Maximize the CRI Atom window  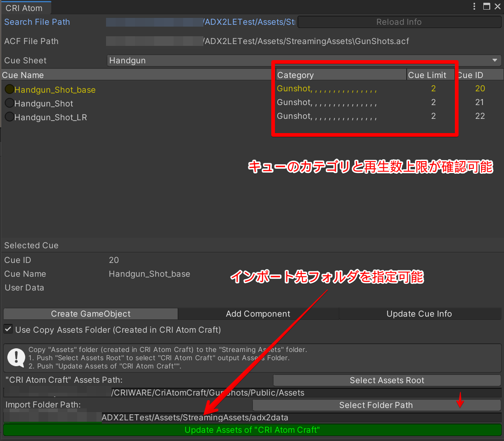[487, 6]
